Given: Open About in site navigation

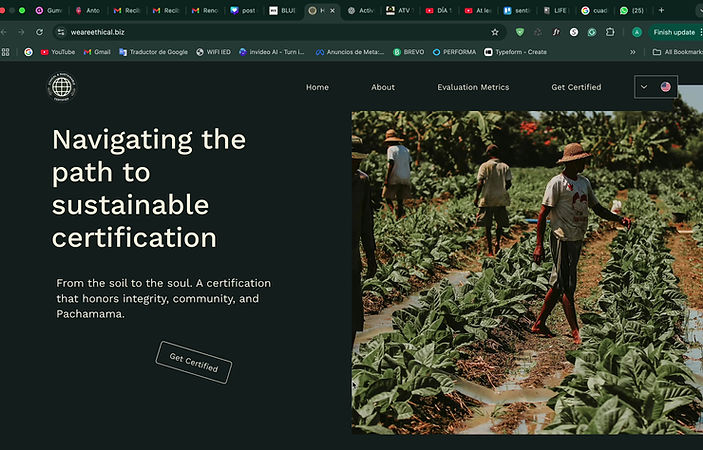Looking at the screenshot, I should [383, 87].
